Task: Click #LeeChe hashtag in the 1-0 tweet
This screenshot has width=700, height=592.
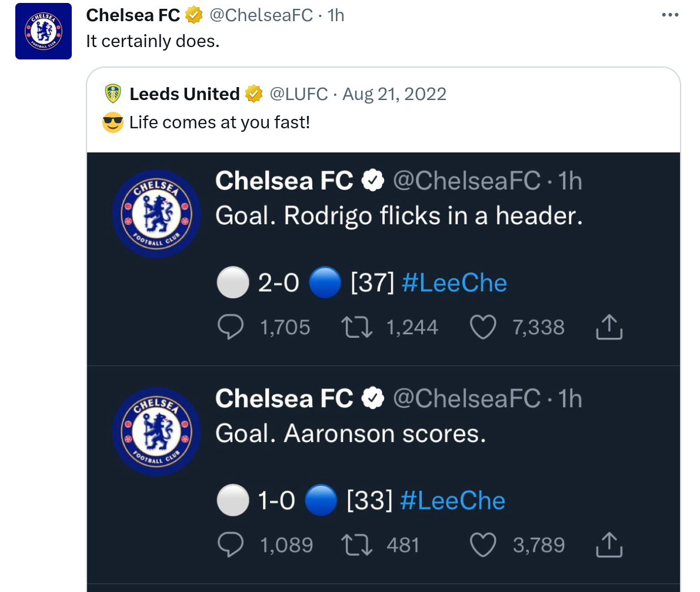Action: (x=452, y=501)
